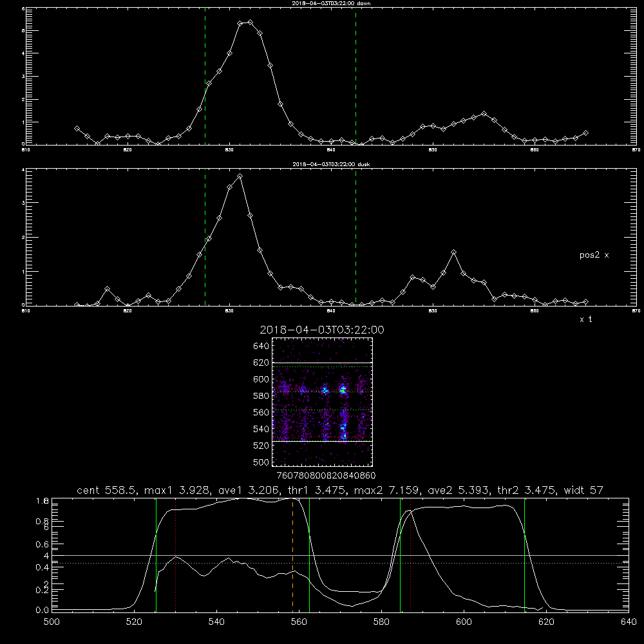Viewport: 644px width, 644px height.
Task: Click the dawn plot title text
Action: point(331,3)
